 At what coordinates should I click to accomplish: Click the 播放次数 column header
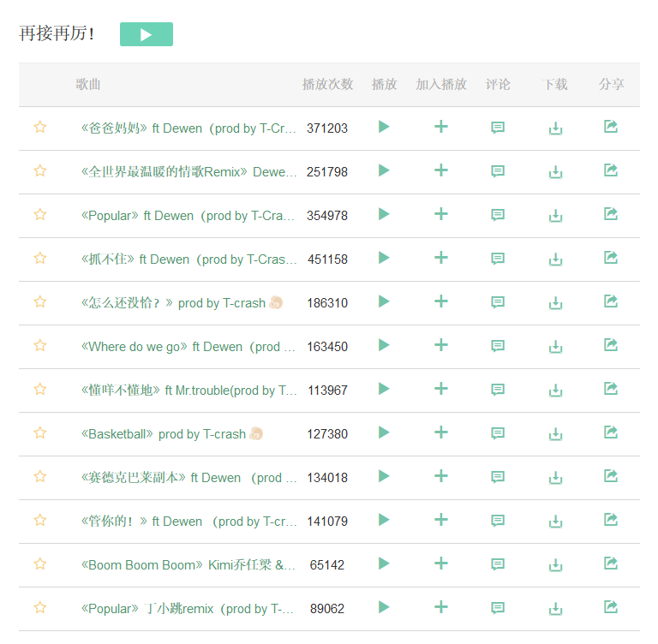click(327, 84)
